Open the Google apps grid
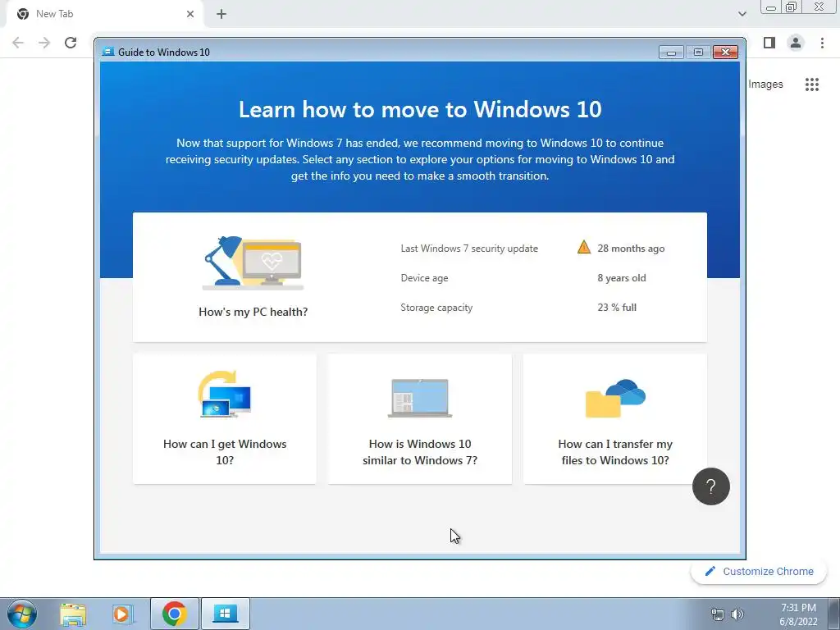This screenshot has width=840, height=630. tap(812, 84)
